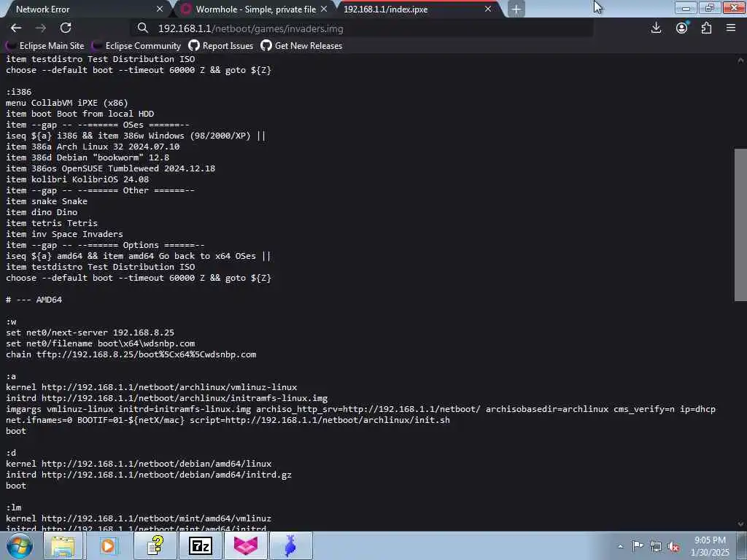Click the line 'item snake Snake'
This screenshot has width=747, height=560.
47,201
